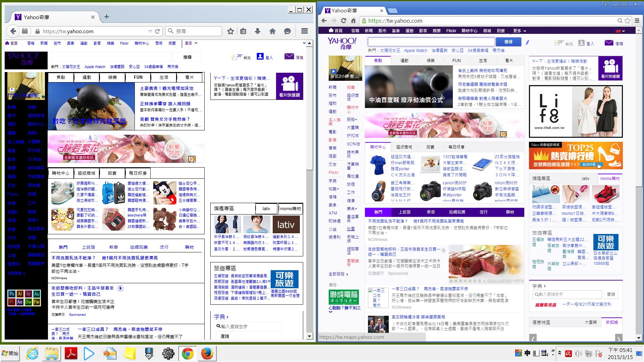The width and height of the screenshot is (644, 362).
Task: Open Adobe Reader from taskbar
Action: tap(71, 354)
